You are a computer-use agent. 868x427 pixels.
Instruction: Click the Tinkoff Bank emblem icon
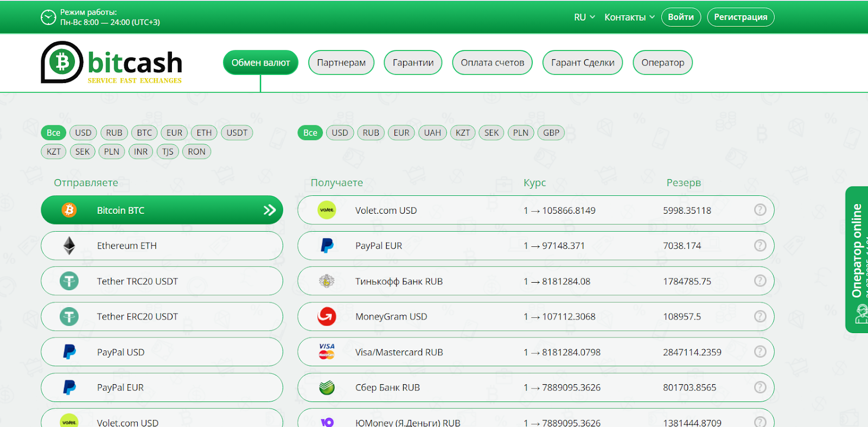point(327,281)
